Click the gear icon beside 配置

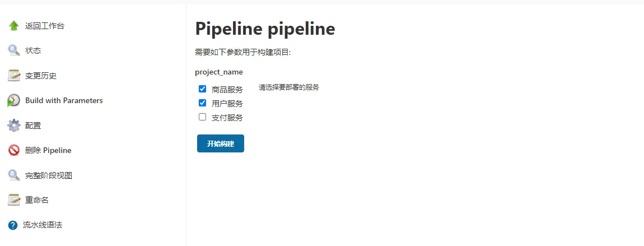coord(13,126)
